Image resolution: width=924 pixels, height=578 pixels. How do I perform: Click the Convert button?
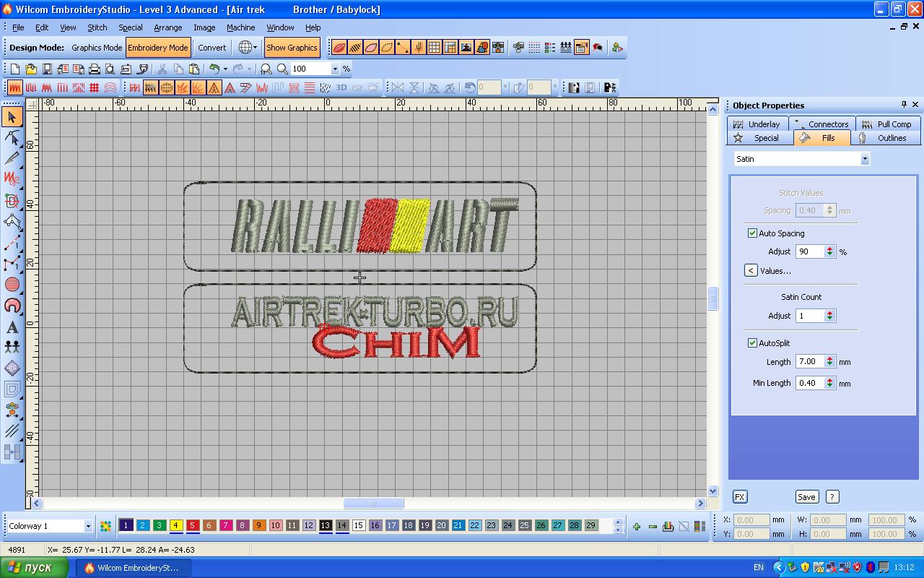coord(212,48)
